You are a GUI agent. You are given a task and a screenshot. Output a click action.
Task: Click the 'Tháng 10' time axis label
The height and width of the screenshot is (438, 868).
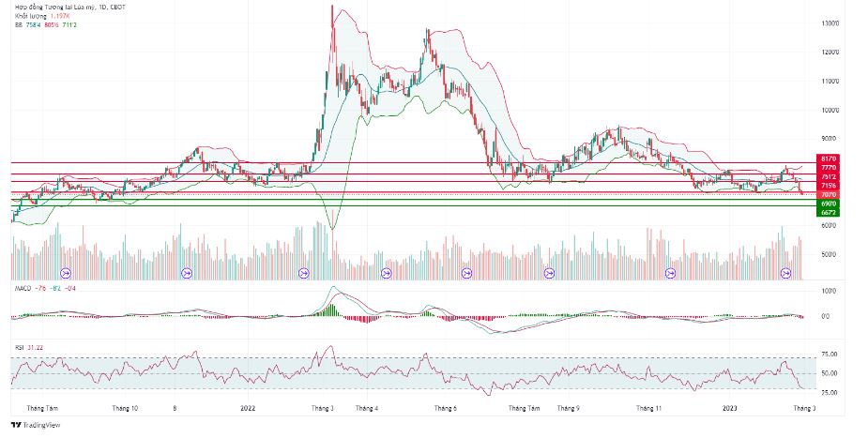click(x=125, y=408)
